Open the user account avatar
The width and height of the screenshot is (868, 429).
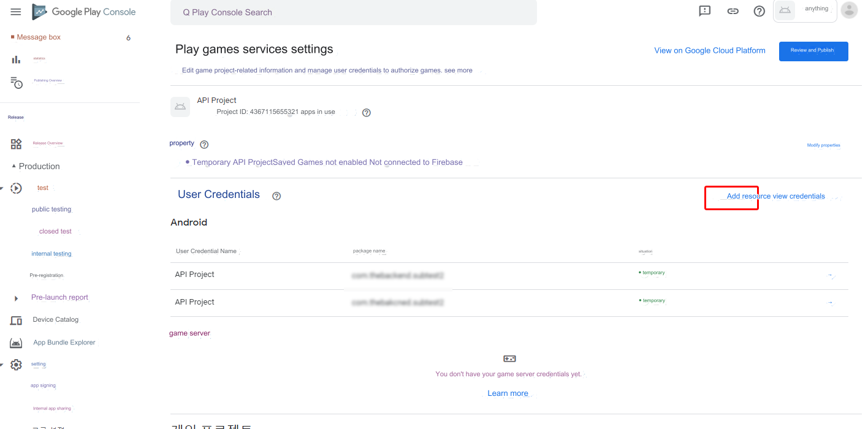[849, 10]
